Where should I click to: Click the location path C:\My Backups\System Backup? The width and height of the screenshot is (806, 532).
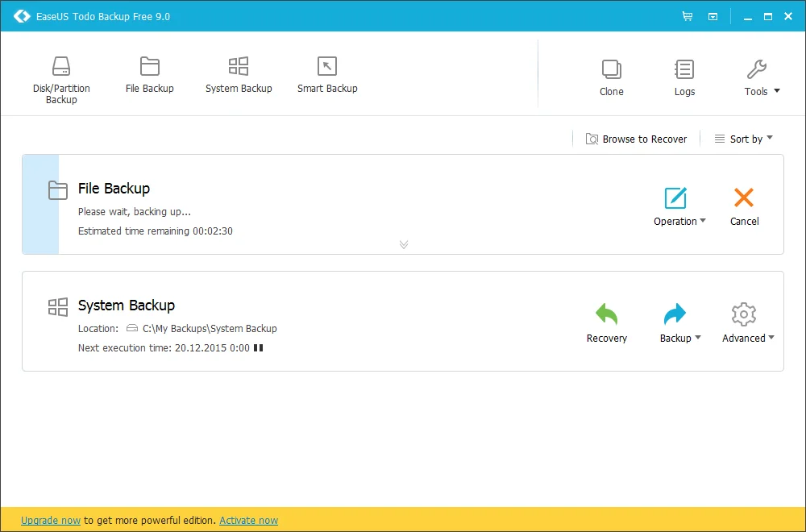tap(210, 328)
